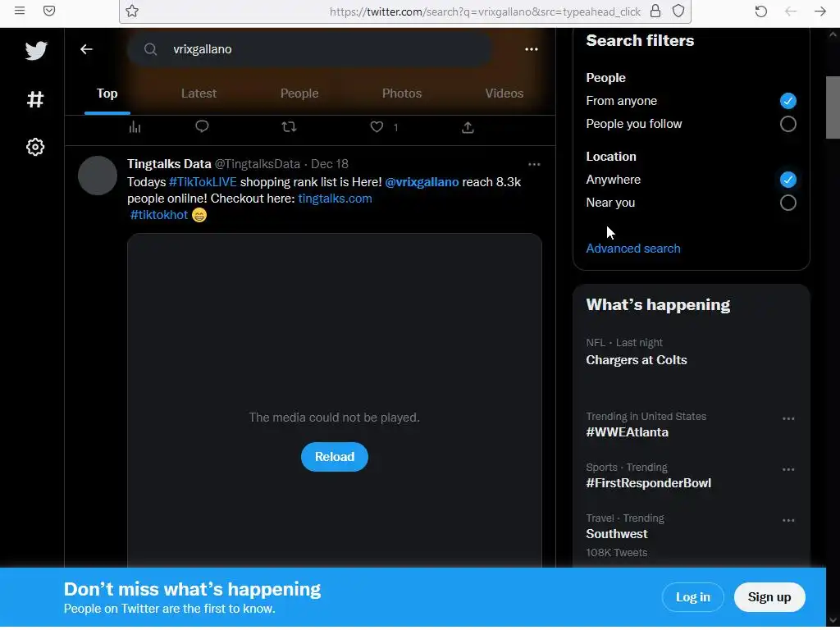Viewport: 840px width, 630px height.
Task: Open more options for Southwest trend
Action: point(788,521)
